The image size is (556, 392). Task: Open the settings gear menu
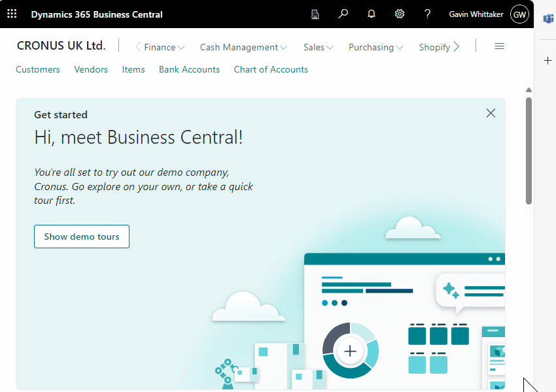click(x=400, y=14)
